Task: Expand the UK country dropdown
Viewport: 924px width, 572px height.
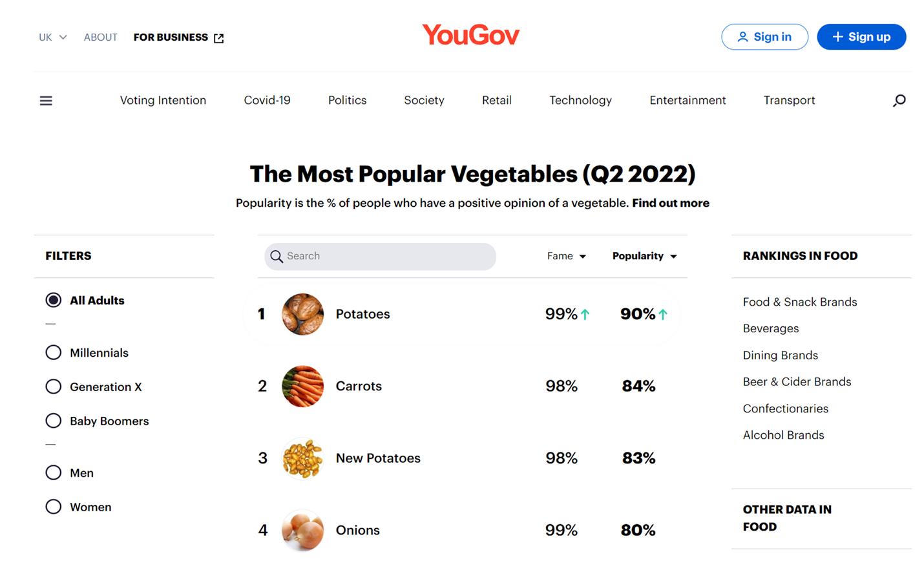Action: [53, 37]
